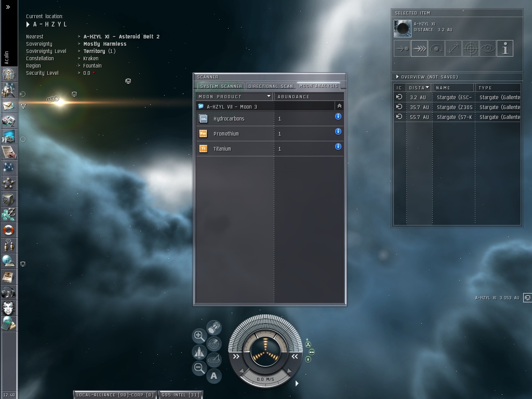Image resolution: width=532 pixels, height=399 pixels.
Task: Open the Overview menu triangle
Action: pos(397,77)
